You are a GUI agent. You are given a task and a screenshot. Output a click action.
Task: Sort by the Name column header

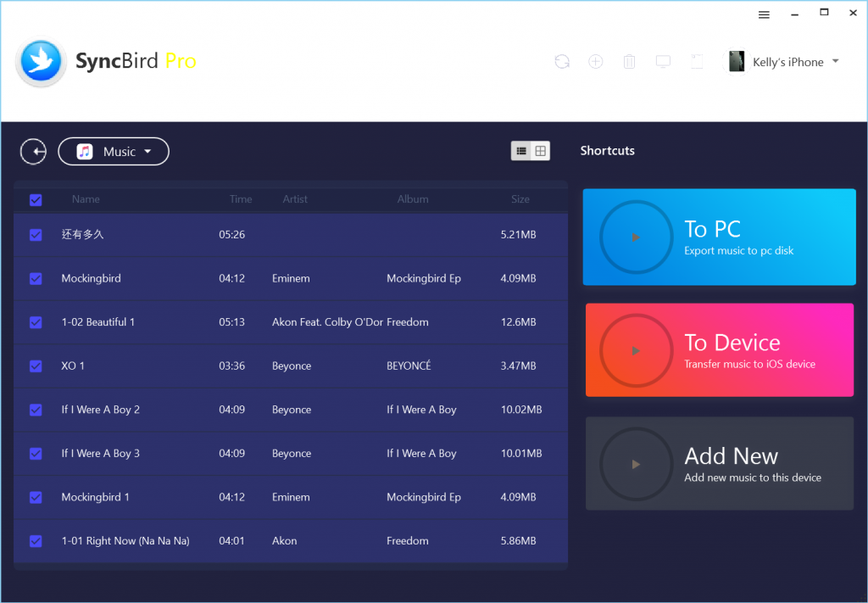click(86, 199)
